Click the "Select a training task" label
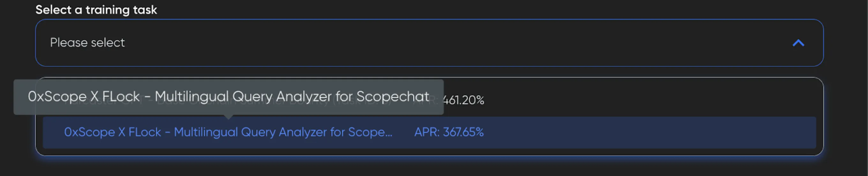Viewport: 868px width, 176px height. pos(96,10)
